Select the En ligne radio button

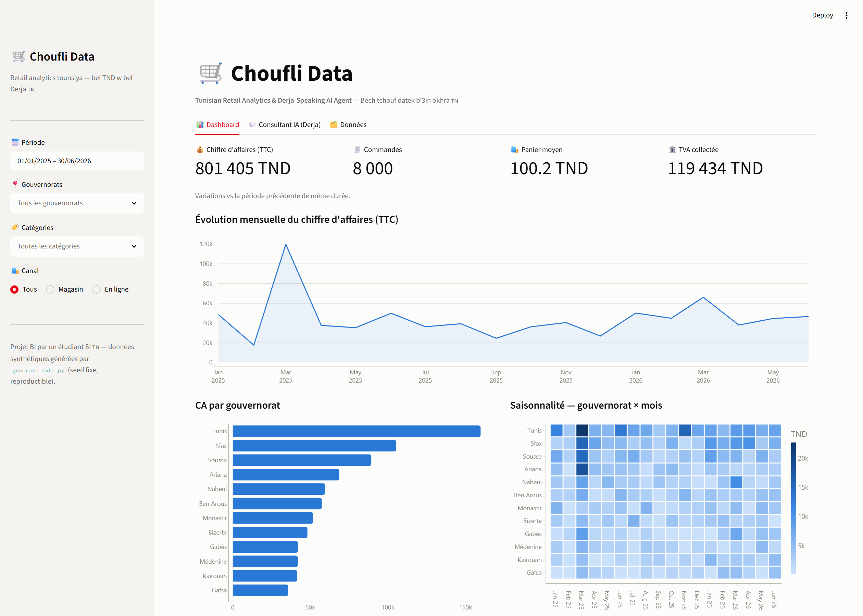[x=96, y=290]
